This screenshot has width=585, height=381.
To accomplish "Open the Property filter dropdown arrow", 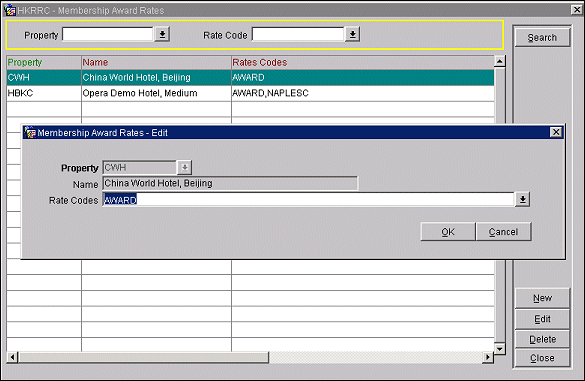I will (162, 34).
